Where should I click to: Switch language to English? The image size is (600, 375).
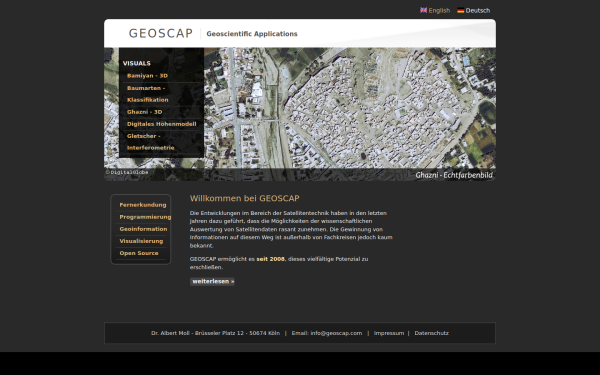(x=439, y=10)
